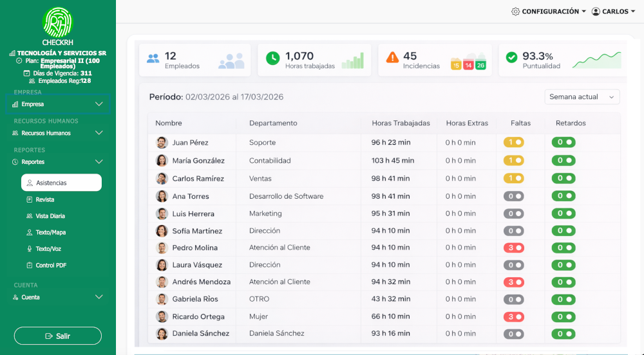The image size is (644, 355).
Task: Click Daniela Sánchez's avatar picture
Action: pos(162,334)
